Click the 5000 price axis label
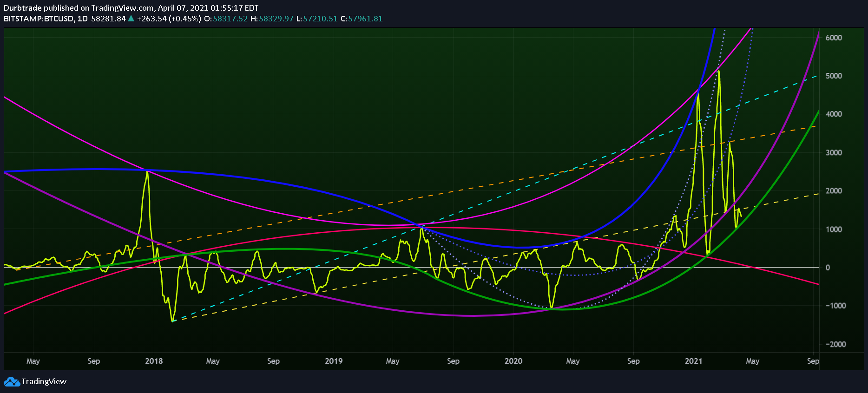This screenshot has height=393, width=868. click(834, 76)
